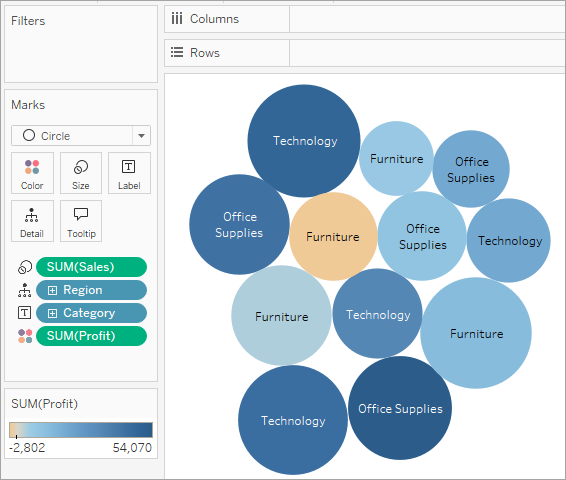Expand the Region pill hierarchy plus
The width and height of the screenshot is (566, 480).
(x=52, y=290)
